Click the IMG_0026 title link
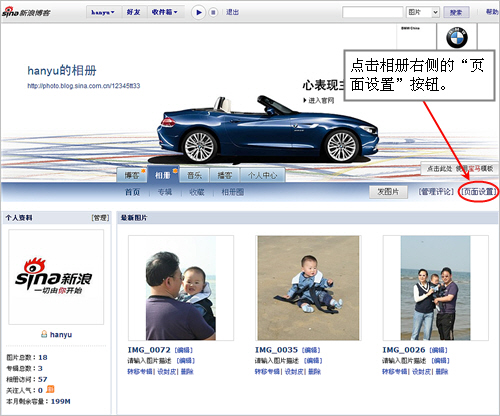Screen dimensions: 500x416 404,350
